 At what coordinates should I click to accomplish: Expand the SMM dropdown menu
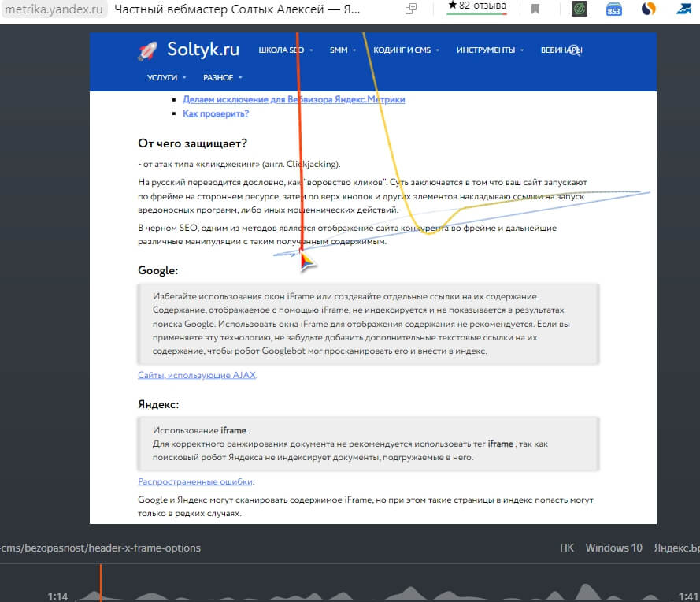(343, 50)
